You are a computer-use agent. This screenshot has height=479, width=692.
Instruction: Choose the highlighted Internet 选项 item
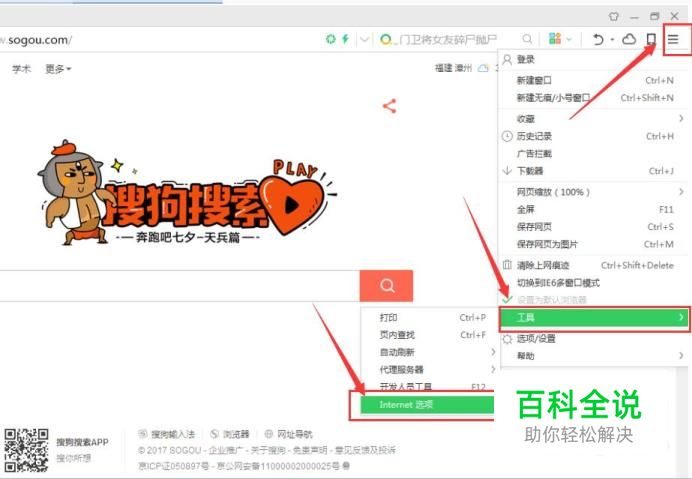click(x=427, y=405)
